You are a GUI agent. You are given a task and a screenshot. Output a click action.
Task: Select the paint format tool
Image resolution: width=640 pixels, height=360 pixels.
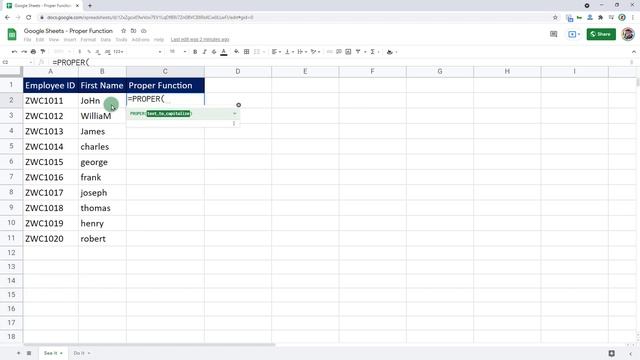pyautogui.click(x=43, y=52)
